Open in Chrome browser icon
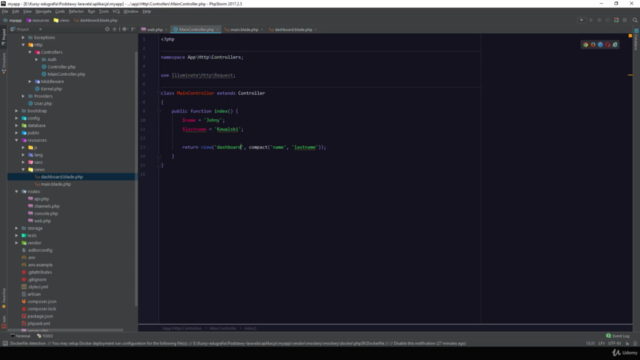This screenshot has height=360, width=640. pyautogui.click(x=586, y=44)
